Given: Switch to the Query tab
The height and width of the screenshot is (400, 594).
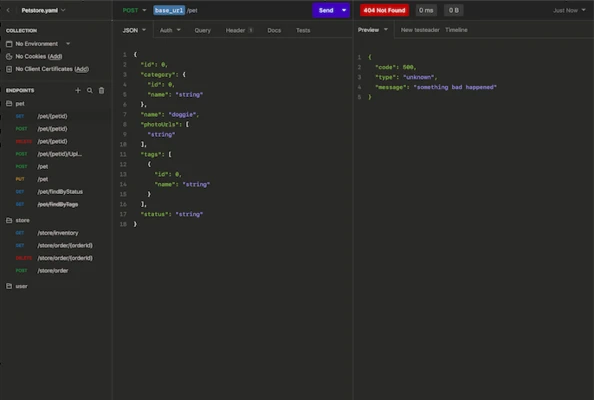Looking at the screenshot, I should coord(202,30).
